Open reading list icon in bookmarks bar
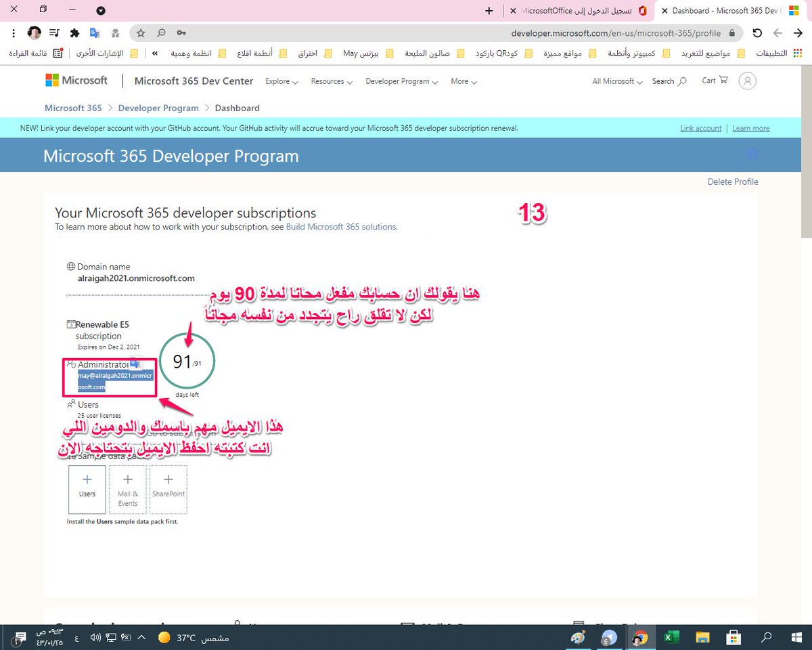 point(58,53)
